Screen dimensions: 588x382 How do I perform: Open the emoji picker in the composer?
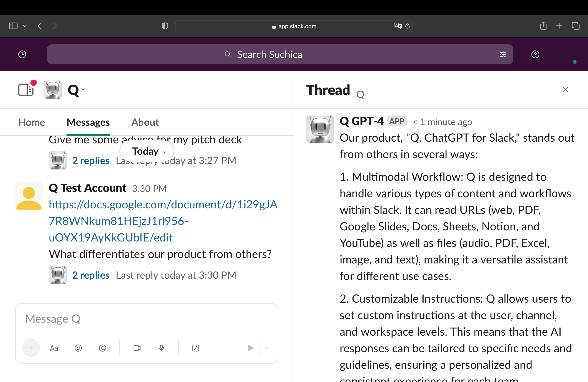[78, 348]
